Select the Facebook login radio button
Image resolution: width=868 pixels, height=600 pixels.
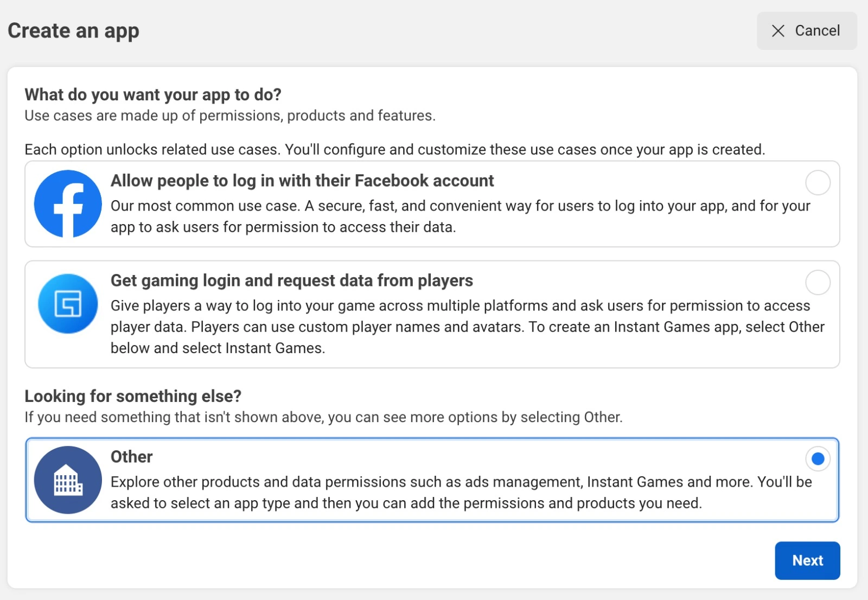pos(818,183)
